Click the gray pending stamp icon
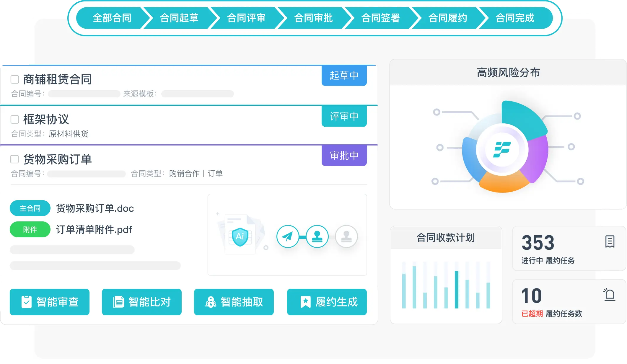The image size is (627, 364). coord(346,236)
